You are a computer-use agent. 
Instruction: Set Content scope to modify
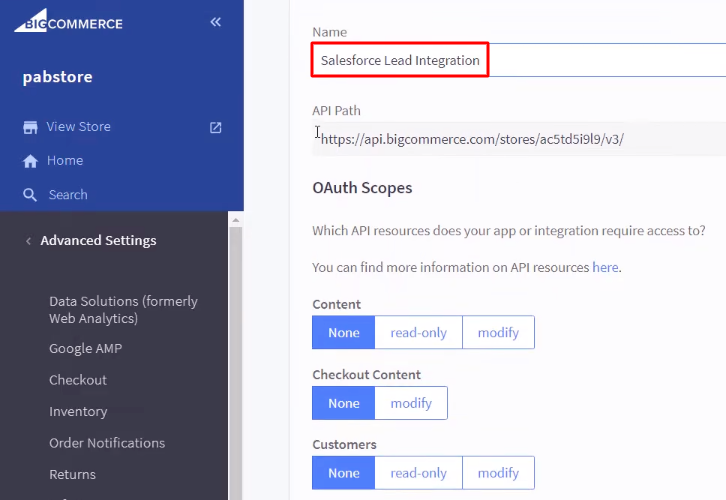(x=498, y=332)
